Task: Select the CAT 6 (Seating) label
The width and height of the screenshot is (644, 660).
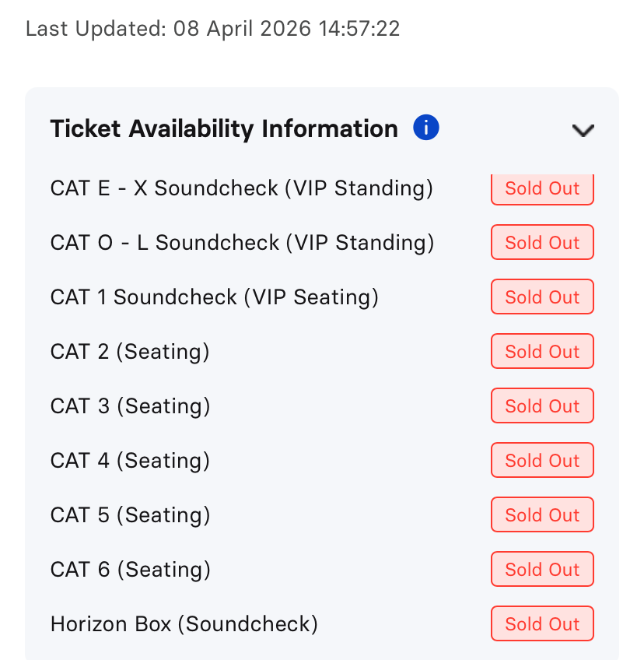Action: click(x=130, y=570)
